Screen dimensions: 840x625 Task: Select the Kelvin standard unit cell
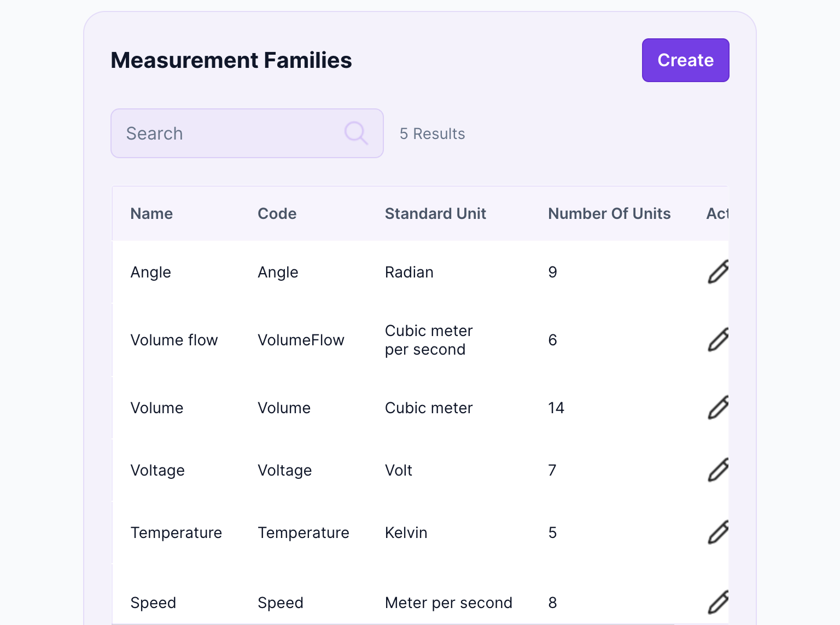[x=406, y=533]
